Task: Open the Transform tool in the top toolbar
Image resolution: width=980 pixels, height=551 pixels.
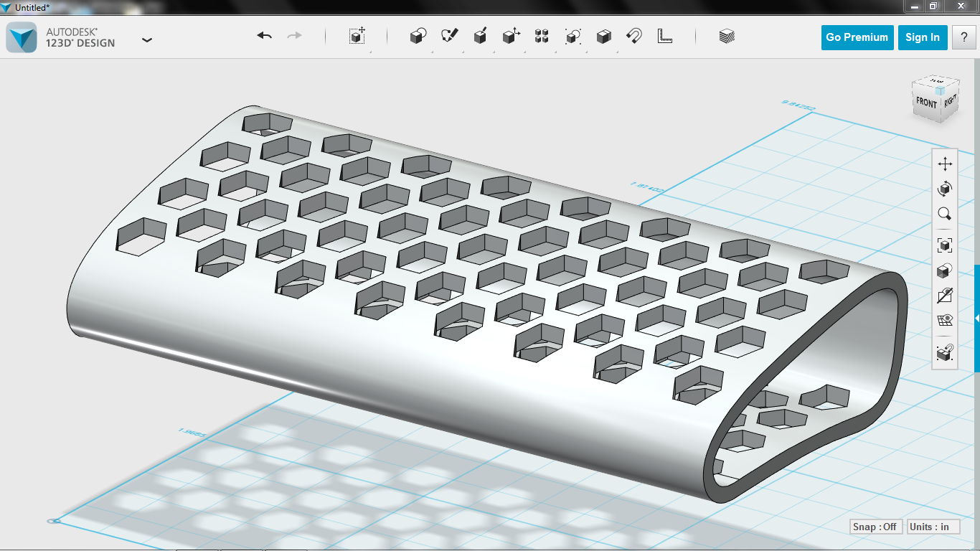Action: (357, 36)
